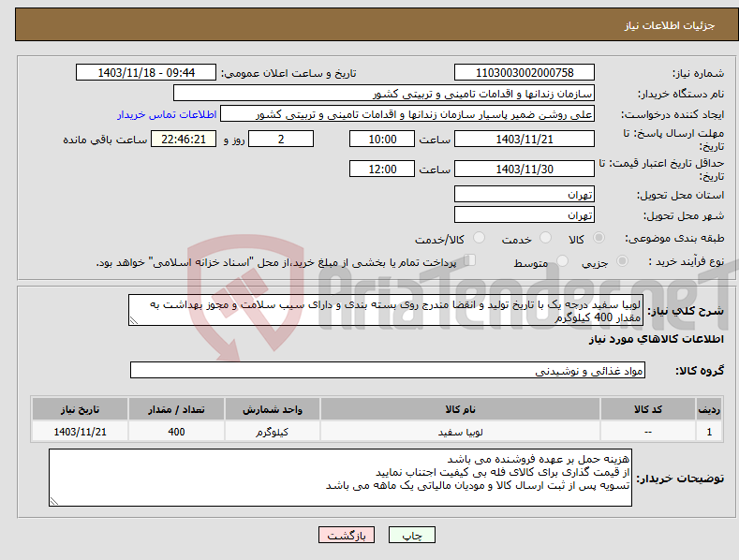Click the توضیحات خریدار notes textarea

(340, 478)
